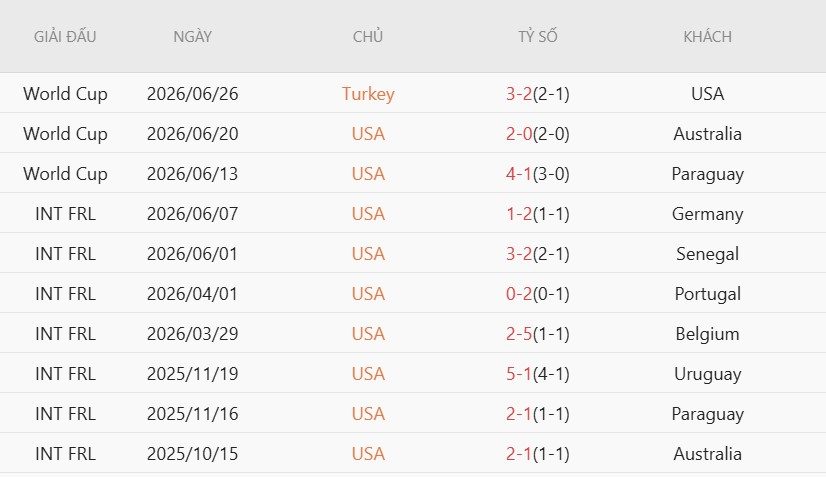Click the 2025/11/16 match date

[x=192, y=414]
